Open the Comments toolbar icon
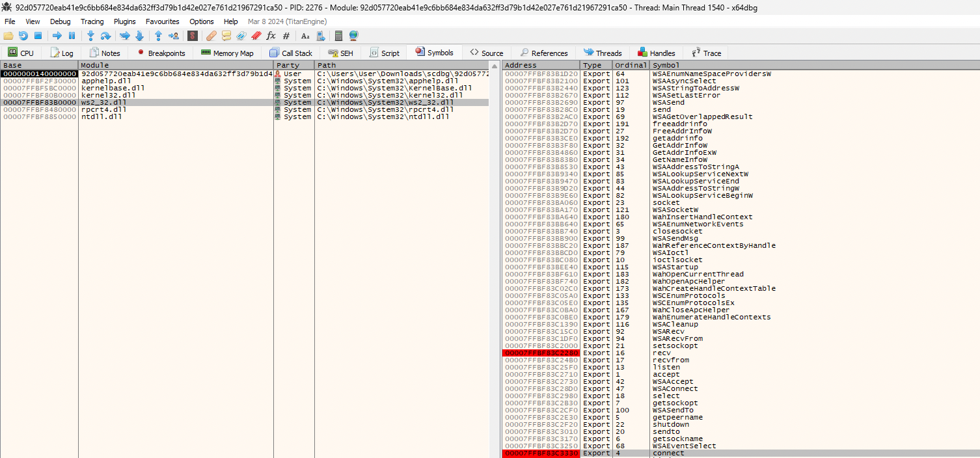This screenshot has height=458, width=980. (x=226, y=36)
